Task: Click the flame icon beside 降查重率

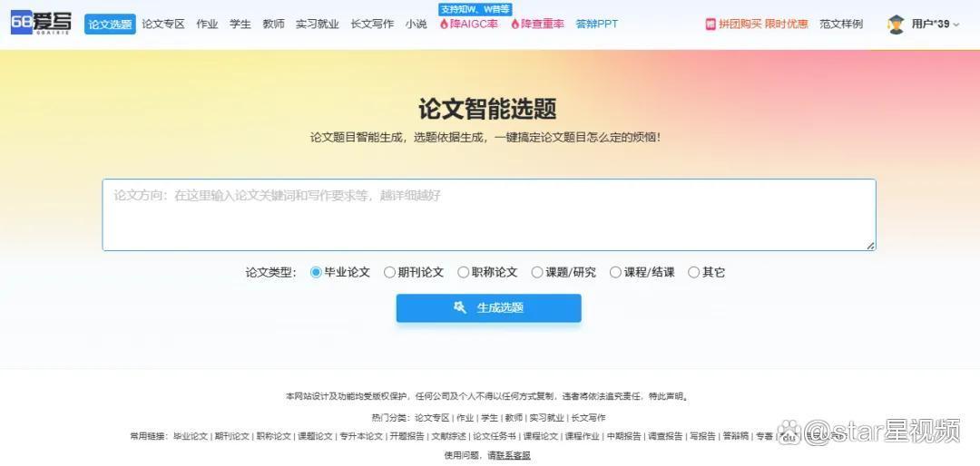Action: [515, 24]
